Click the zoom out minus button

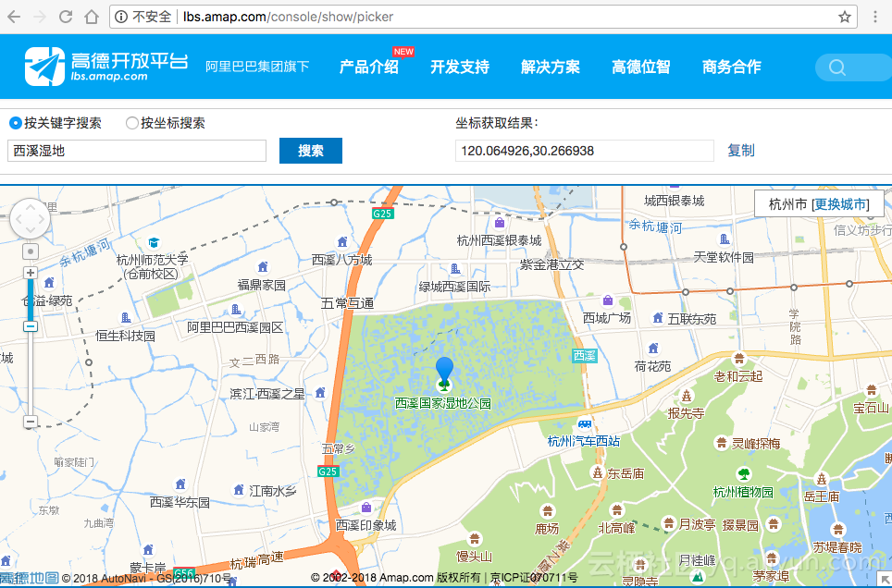(x=31, y=422)
